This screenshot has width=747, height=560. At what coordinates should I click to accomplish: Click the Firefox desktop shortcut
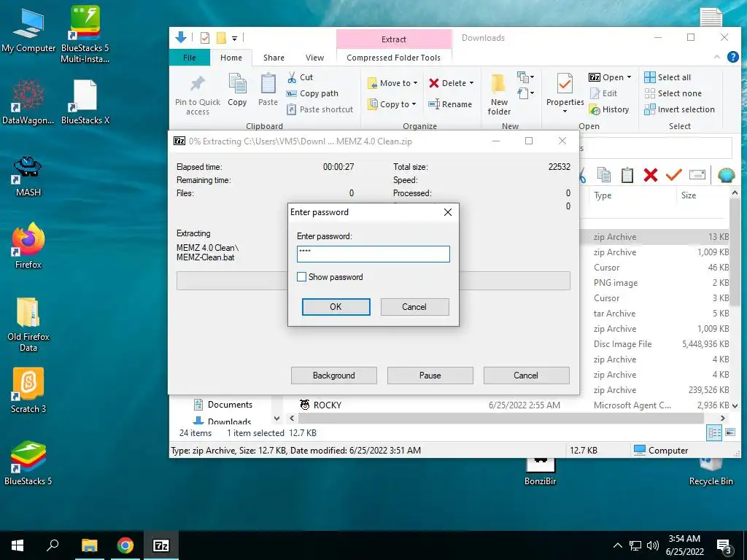click(28, 246)
